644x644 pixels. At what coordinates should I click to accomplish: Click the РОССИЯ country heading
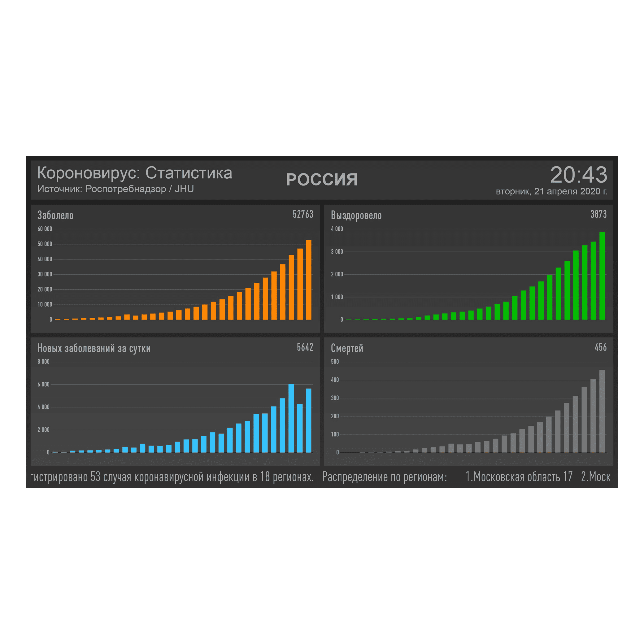click(322, 180)
